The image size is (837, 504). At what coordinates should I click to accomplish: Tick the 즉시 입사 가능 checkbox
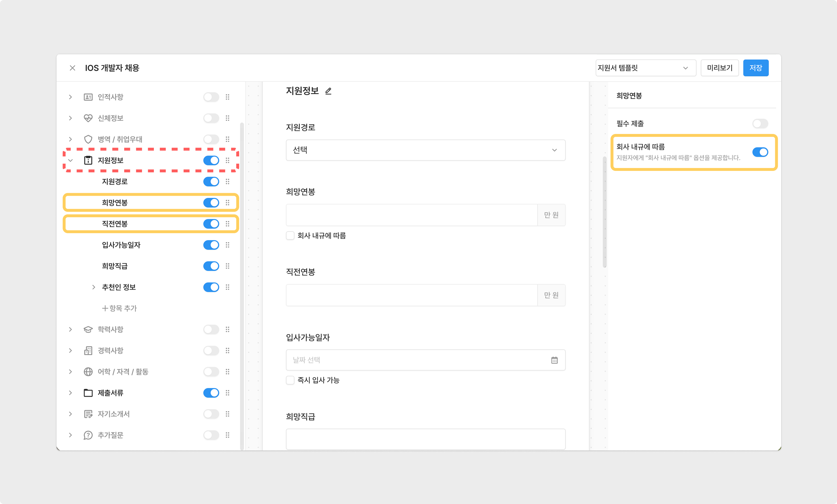point(290,380)
